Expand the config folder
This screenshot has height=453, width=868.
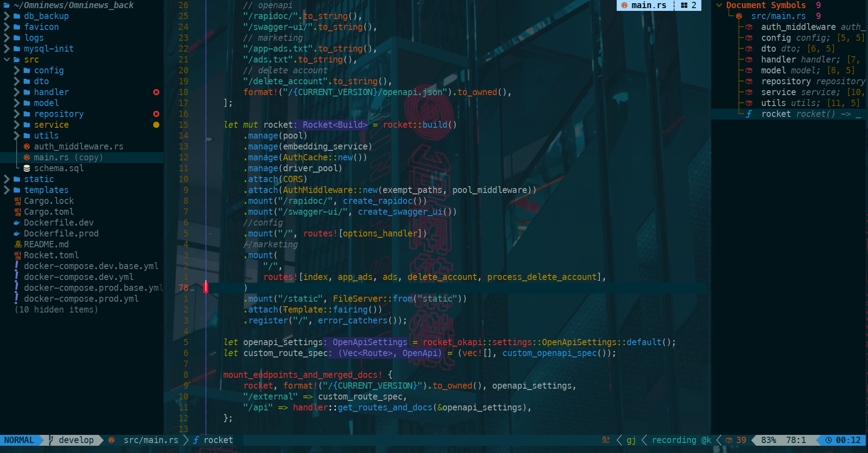coord(17,71)
